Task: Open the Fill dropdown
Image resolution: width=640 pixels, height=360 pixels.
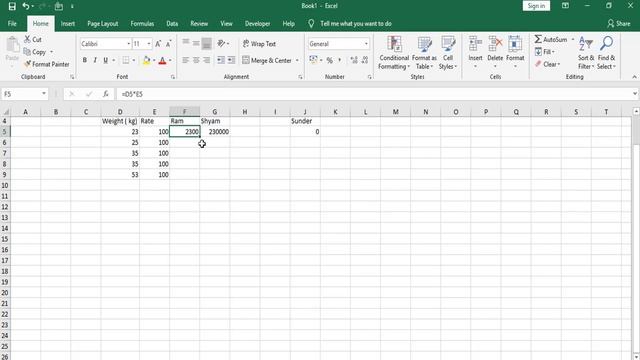Action: (545, 52)
